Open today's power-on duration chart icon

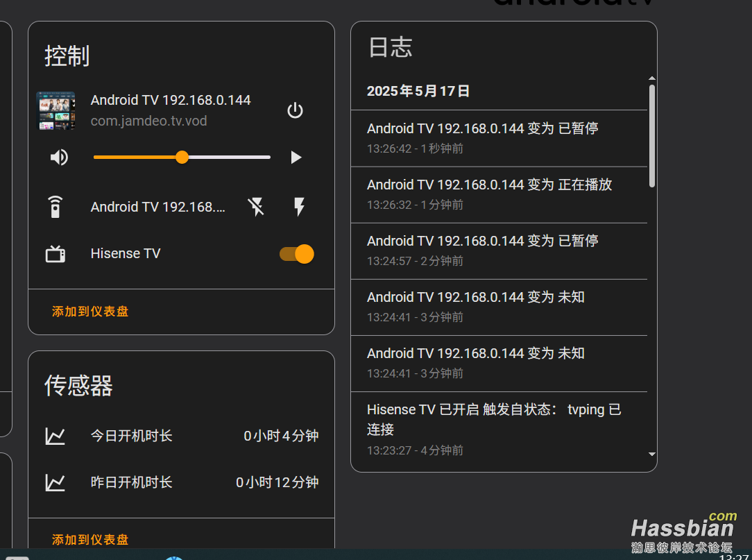coord(55,436)
